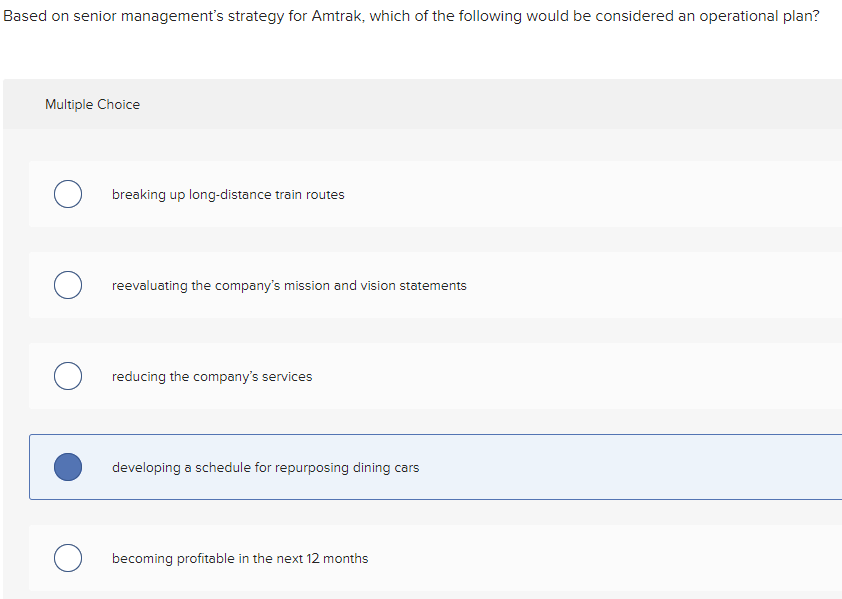
Task: Deselect the filled radio button next to dining cars answer
Action: point(68,467)
